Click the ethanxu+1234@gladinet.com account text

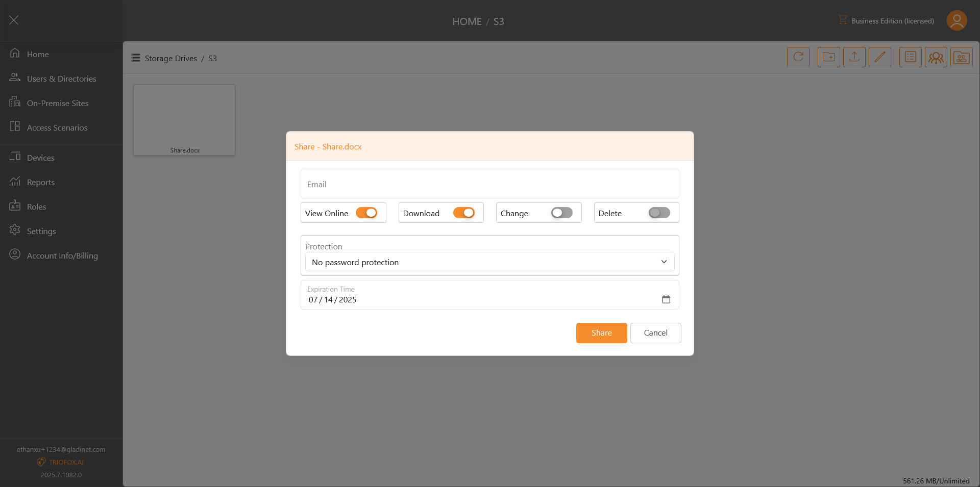coord(61,449)
